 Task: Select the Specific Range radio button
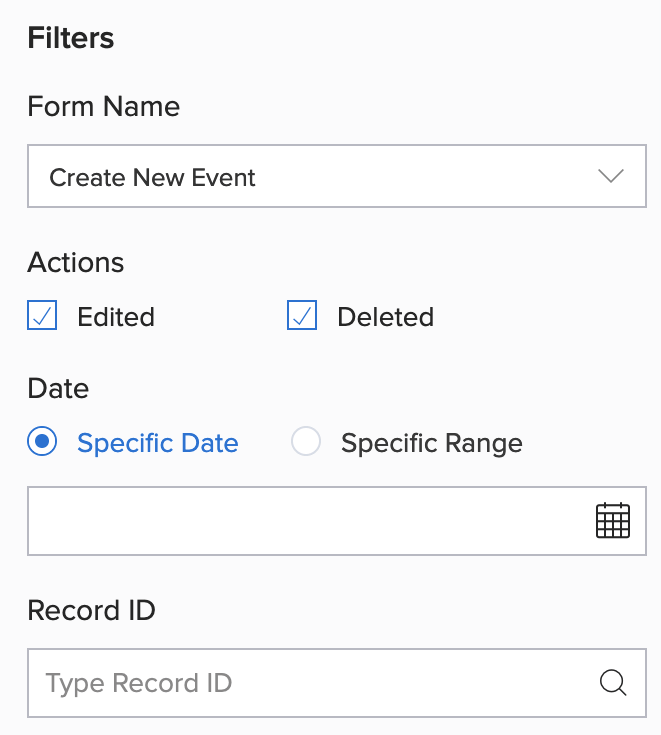306,442
